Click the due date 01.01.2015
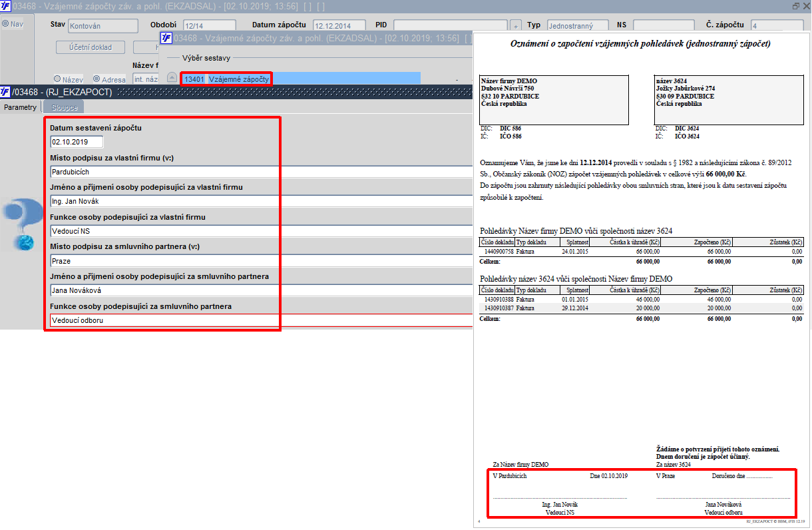 [x=575, y=300]
